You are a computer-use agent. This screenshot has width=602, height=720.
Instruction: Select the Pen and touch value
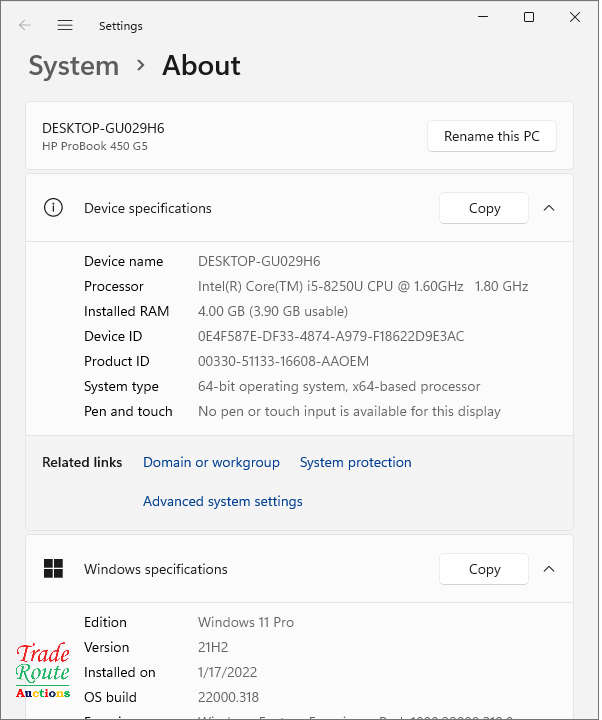click(x=349, y=411)
